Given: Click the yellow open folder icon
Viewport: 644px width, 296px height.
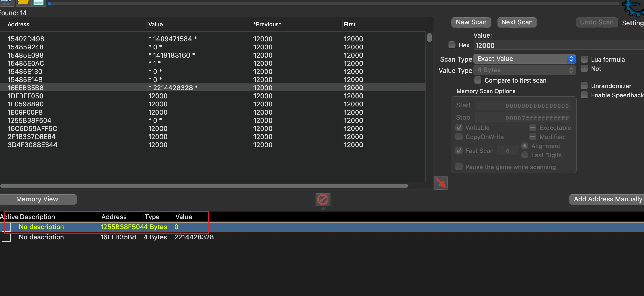Looking at the screenshot, I should (x=23, y=3).
